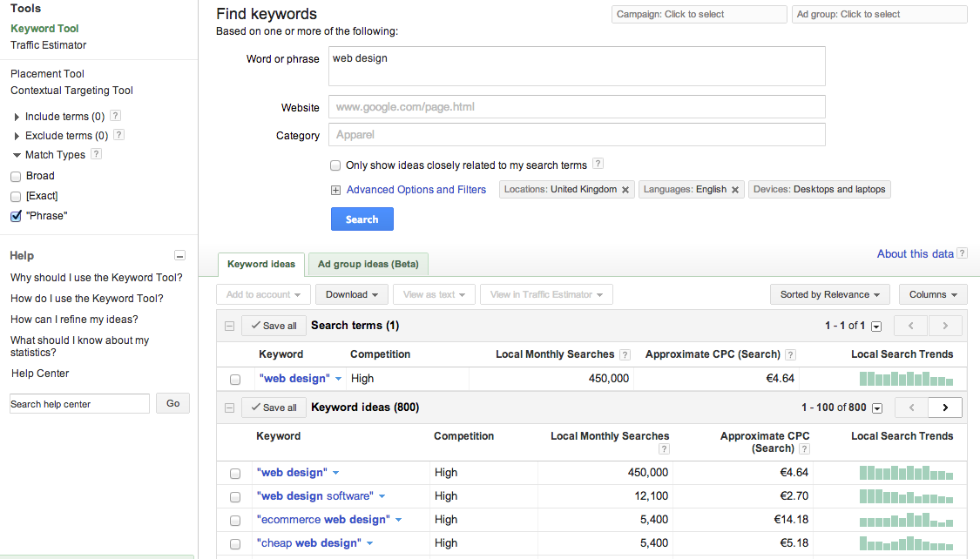This screenshot has height=559, width=980.
Task: Click previous page arrow in Search terms panel
Action: (x=910, y=325)
